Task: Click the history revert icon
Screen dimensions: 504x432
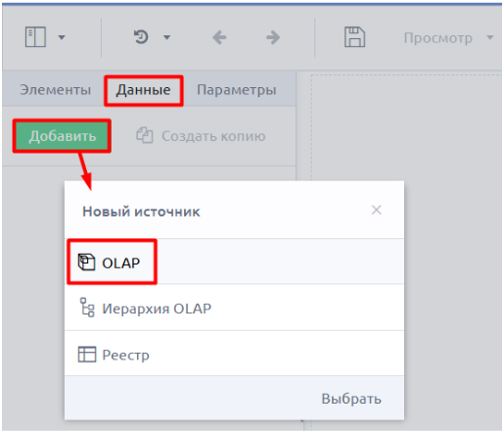Action: [141, 37]
